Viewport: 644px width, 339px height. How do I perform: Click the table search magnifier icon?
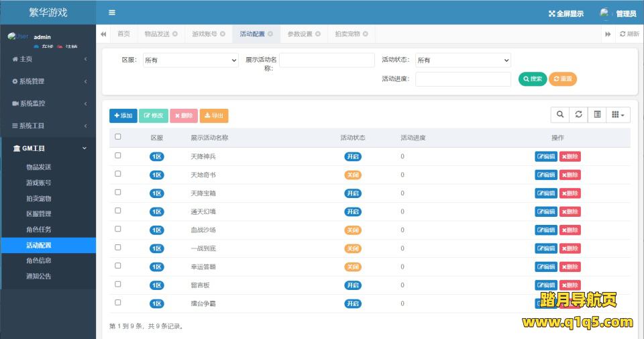pos(560,115)
